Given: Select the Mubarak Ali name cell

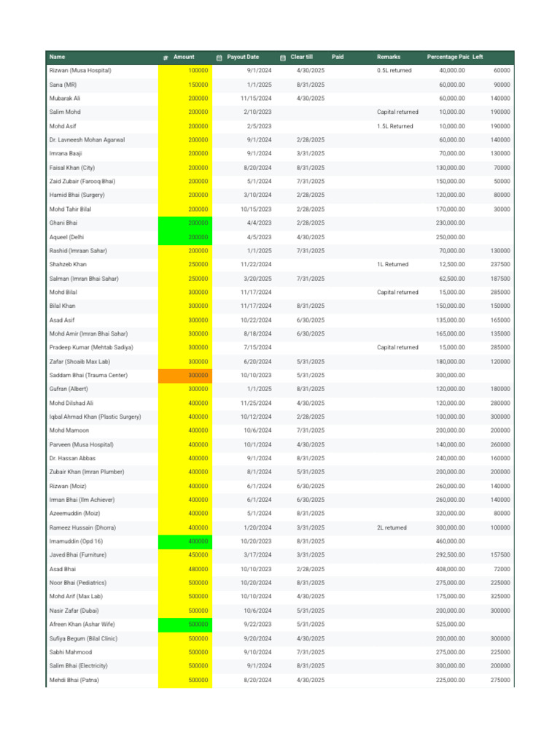Looking at the screenshot, I should (65, 98).
